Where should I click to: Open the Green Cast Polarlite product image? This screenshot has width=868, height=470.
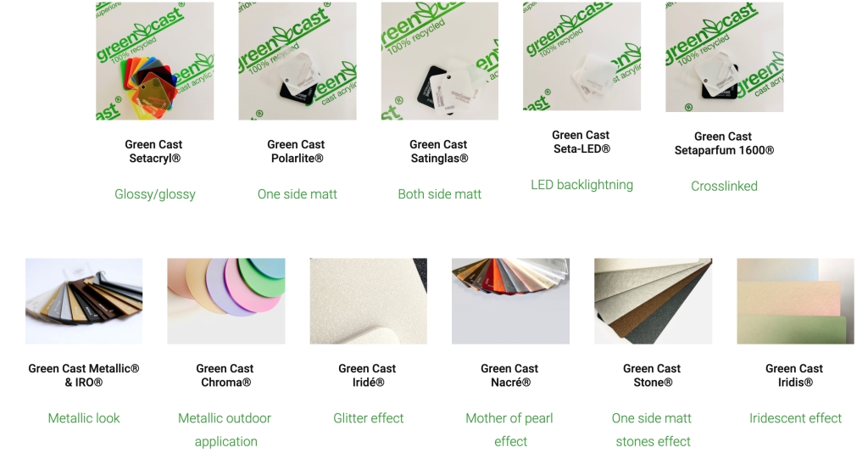[298, 60]
